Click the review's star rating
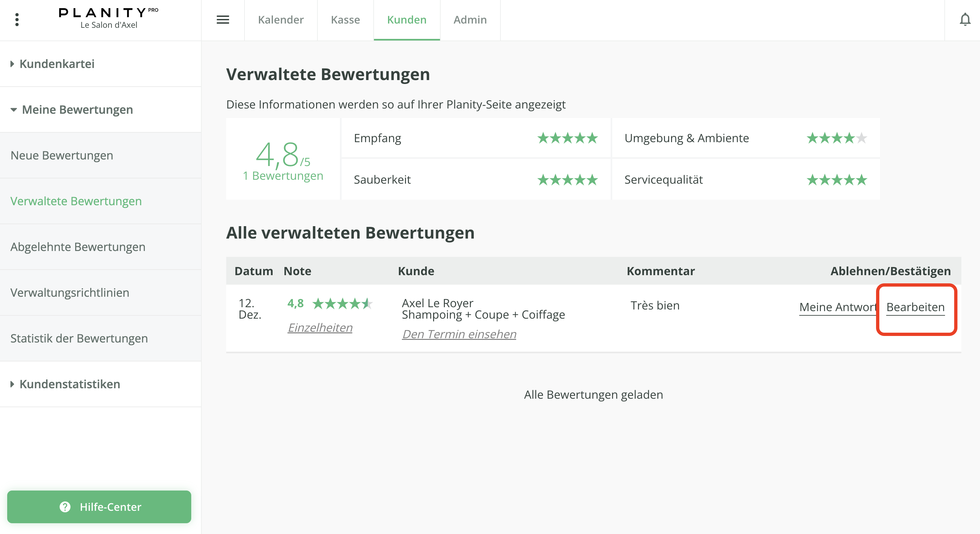980x534 pixels. 342,304
